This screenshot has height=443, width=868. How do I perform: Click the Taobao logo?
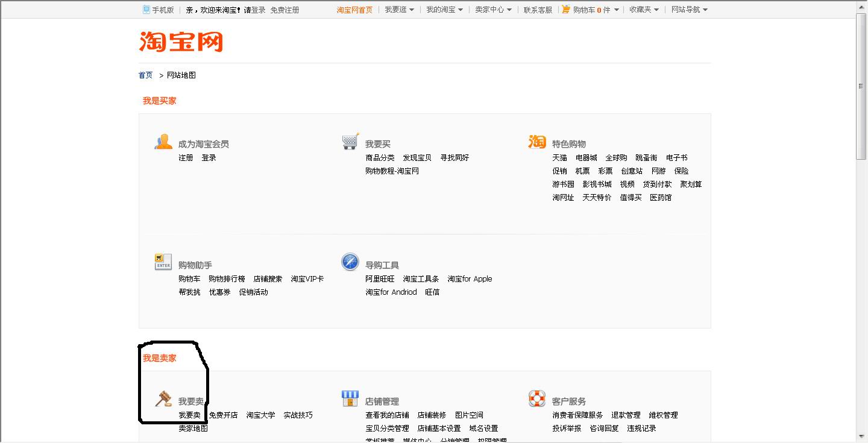pos(181,42)
